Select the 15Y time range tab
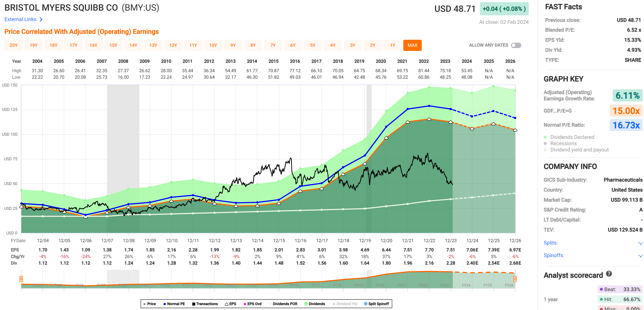The height and width of the screenshot is (310, 644). click(x=113, y=45)
